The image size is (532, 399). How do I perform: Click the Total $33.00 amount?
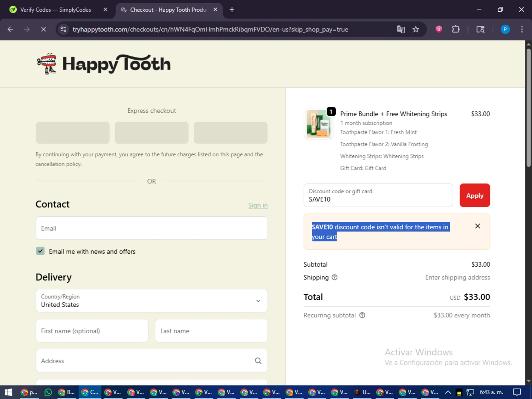click(x=477, y=297)
